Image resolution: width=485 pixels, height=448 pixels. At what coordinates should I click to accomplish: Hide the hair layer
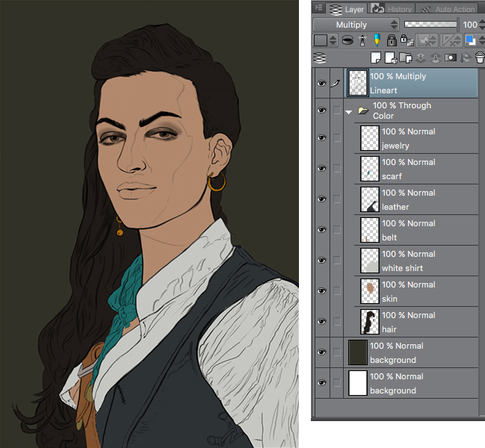[x=321, y=322]
